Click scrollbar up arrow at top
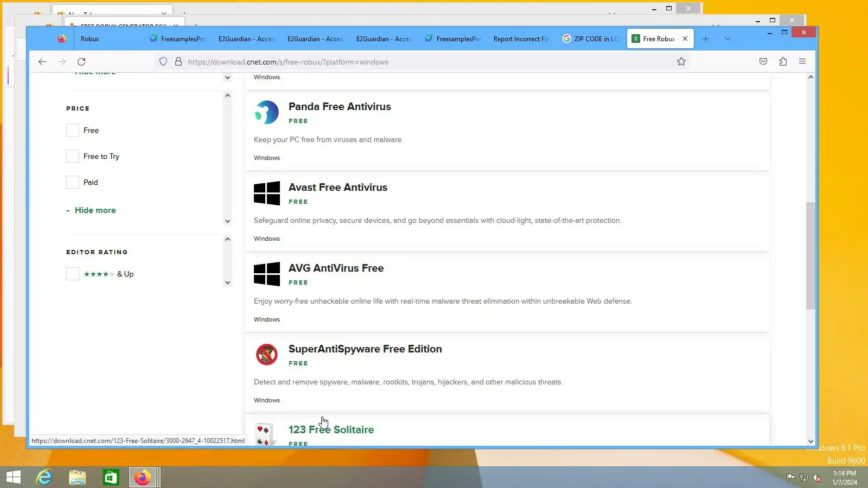Image resolution: width=868 pixels, height=488 pixels. (x=810, y=77)
